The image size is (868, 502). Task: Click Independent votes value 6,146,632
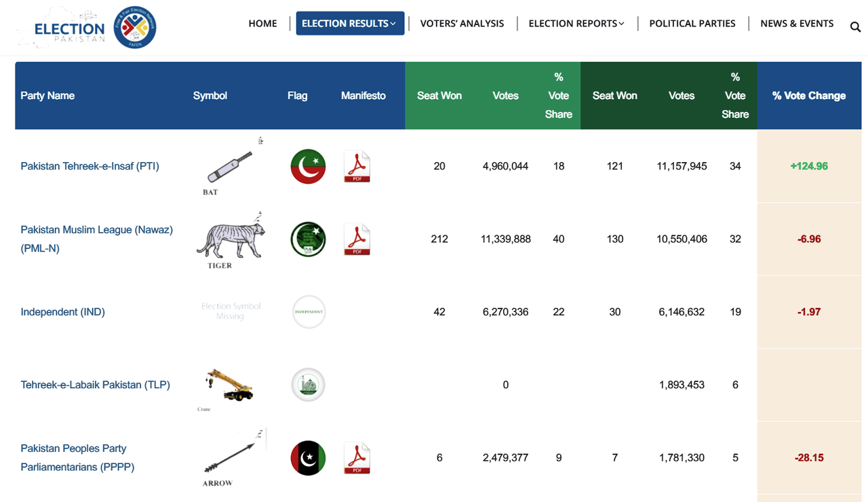coord(682,312)
